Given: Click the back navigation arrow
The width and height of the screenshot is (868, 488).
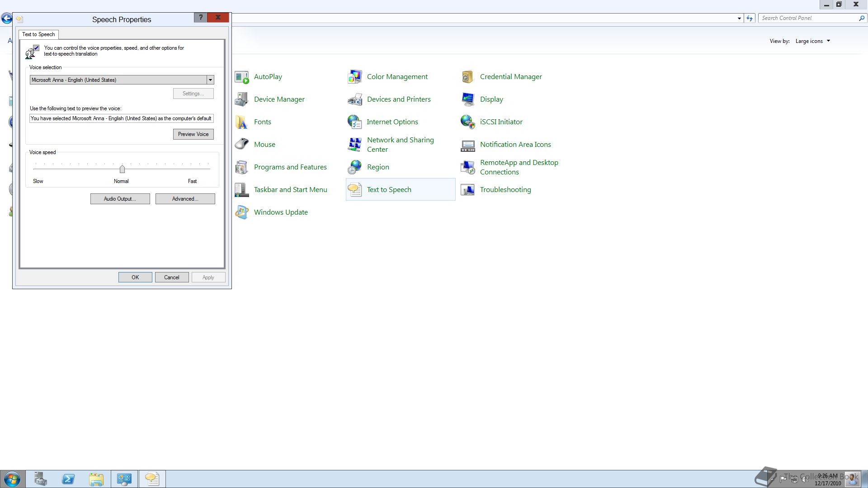Looking at the screenshot, I should 6,19.
